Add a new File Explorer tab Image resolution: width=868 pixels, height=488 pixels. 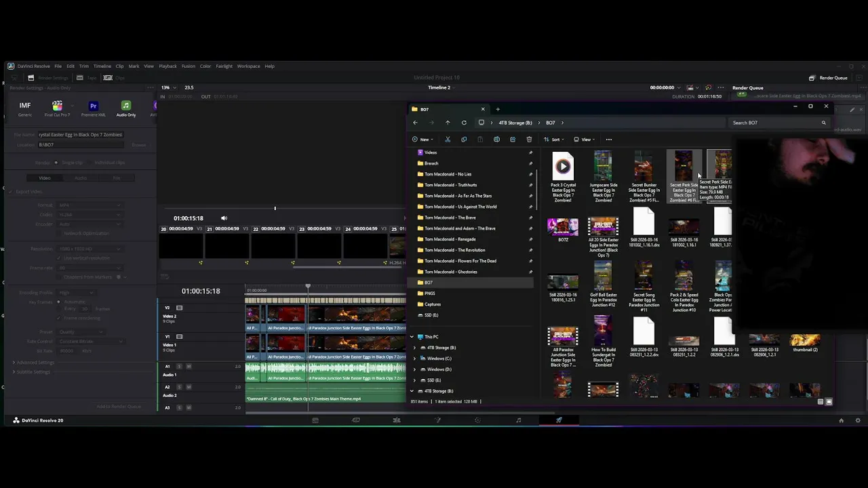click(498, 109)
